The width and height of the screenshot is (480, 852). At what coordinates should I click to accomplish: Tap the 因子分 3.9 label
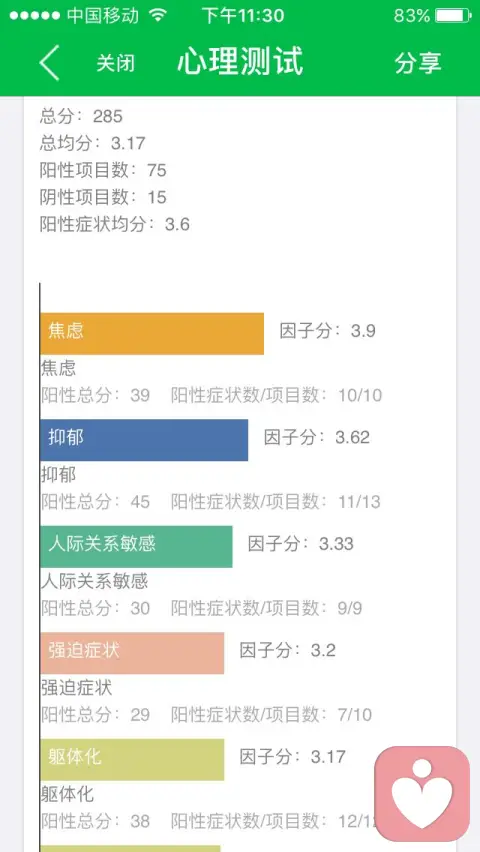(328, 331)
